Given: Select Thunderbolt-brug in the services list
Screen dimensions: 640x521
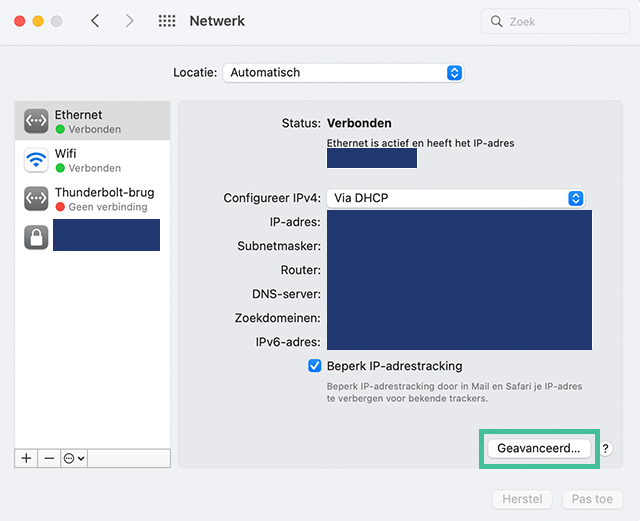Looking at the screenshot, I should 93,198.
